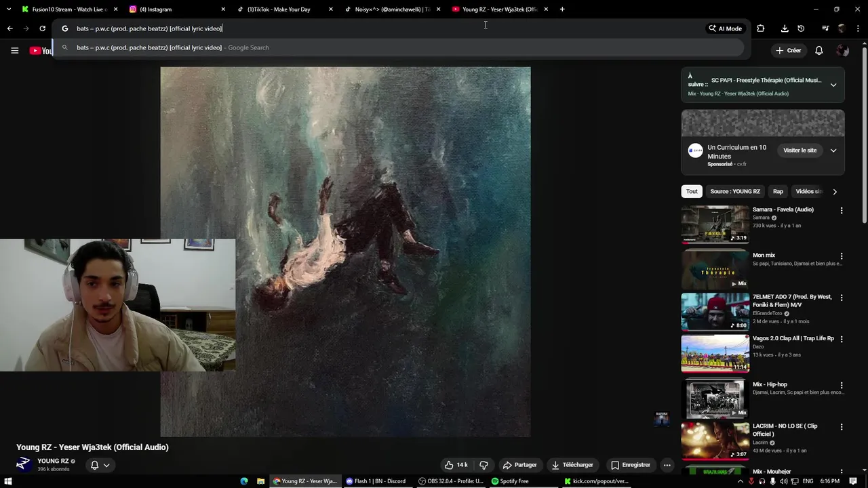The image size is (868, 488).
Task: Open options menu for Mix - Hip-hop
Action: [842, 385]
